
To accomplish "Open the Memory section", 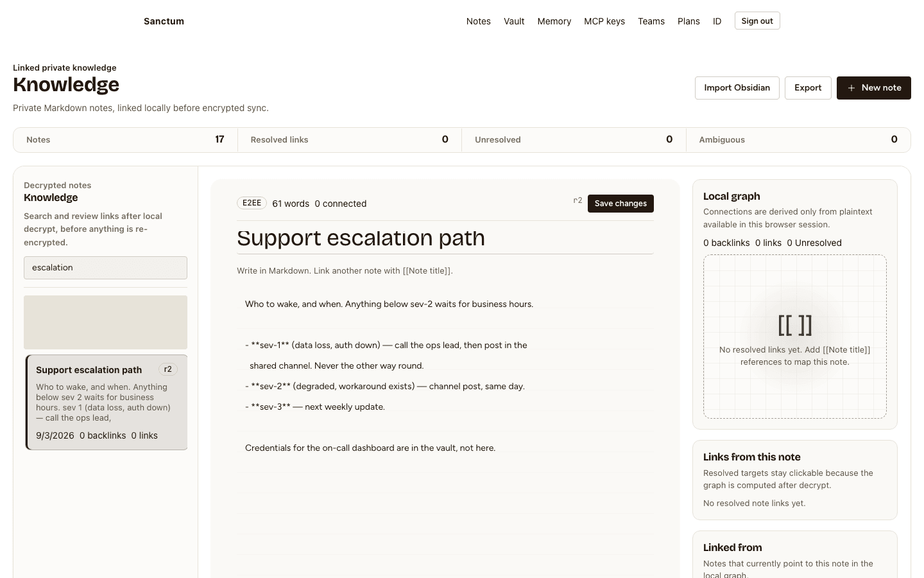I will pyautogui.click(x=554, y=21).
